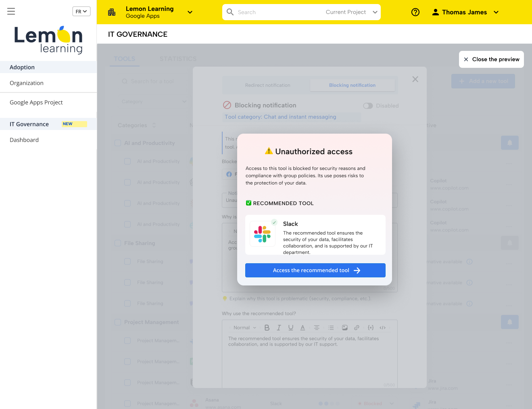Click Access the recommended tool button

pos(315,270)
